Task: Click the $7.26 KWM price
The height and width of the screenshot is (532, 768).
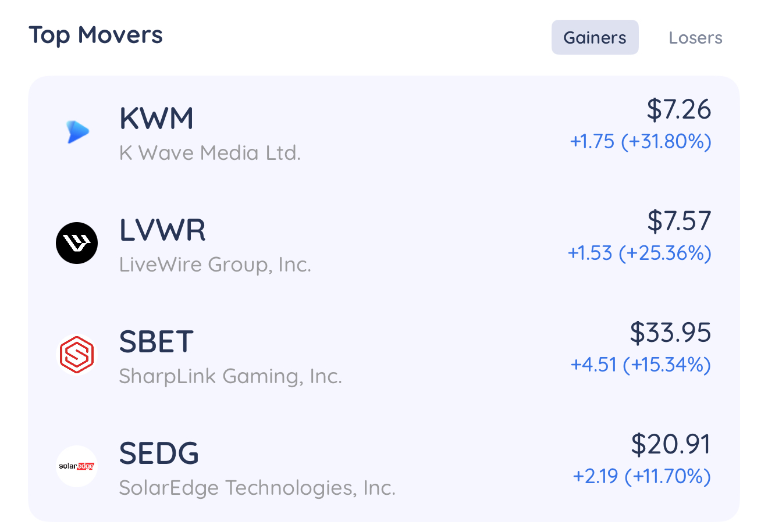Action: (x=679, y=109)
